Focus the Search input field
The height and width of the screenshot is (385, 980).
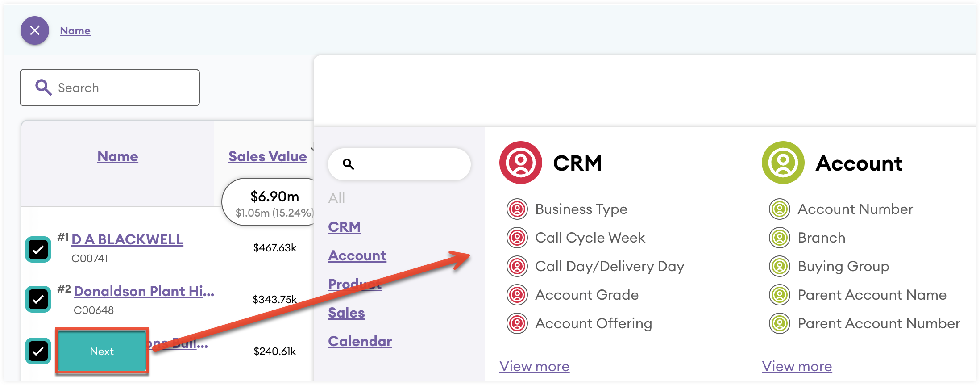tap(110, 88)
